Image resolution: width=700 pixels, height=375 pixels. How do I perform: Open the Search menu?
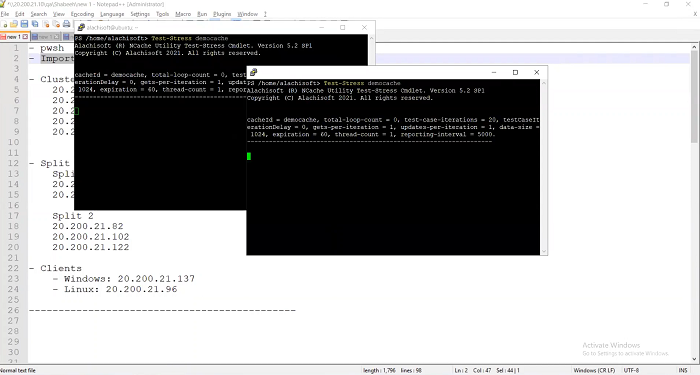pyautogui.click(x=39, y=14)
